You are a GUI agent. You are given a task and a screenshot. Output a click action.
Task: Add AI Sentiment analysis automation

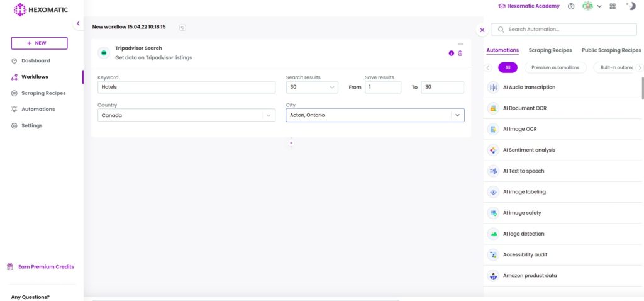(563, 150)
